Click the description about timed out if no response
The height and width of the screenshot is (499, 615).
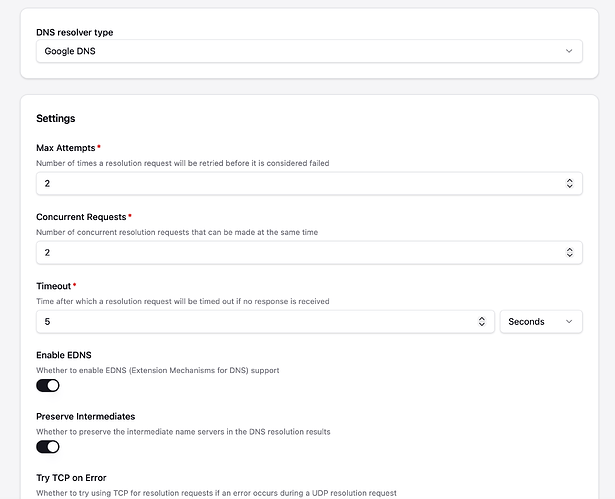coord(183,301)
